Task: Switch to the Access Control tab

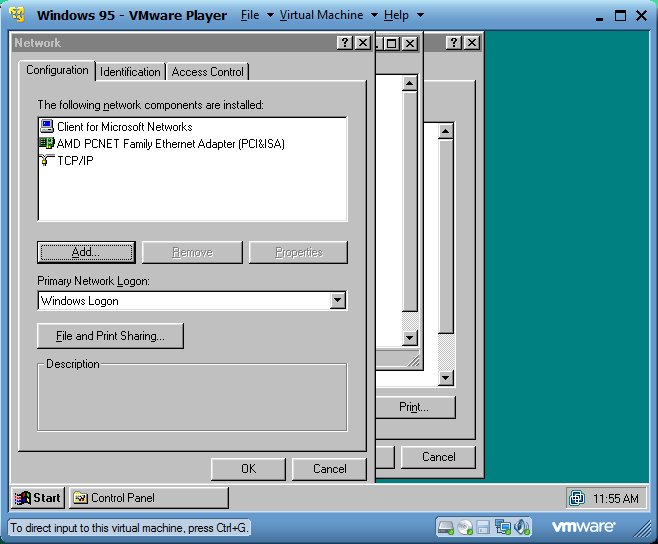Action: tap(207, 72)
